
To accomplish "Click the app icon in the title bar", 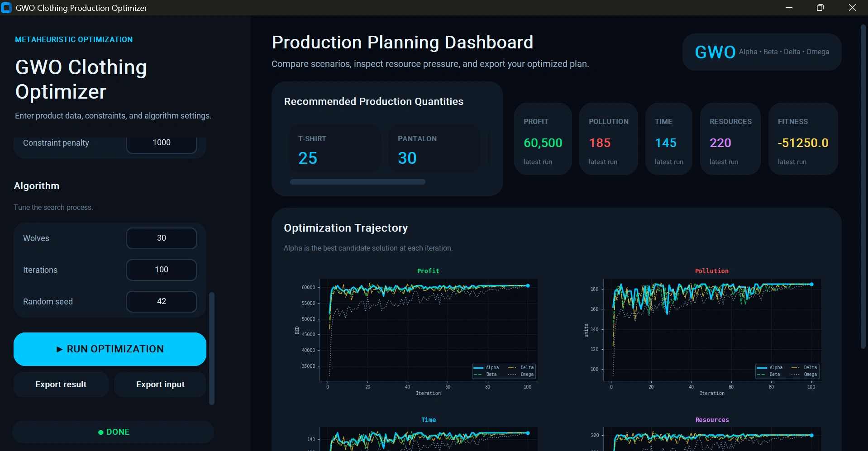I will pyautogui.click(x=6, y=8).
